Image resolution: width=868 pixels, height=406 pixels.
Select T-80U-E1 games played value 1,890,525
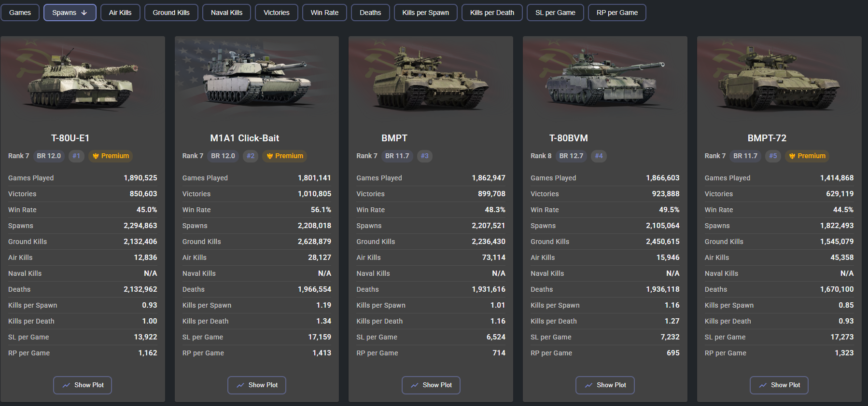point(140,178)
